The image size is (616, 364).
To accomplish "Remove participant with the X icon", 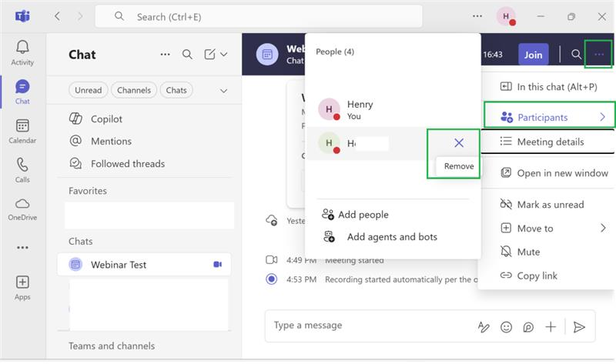I will click(x=459, y=142).
